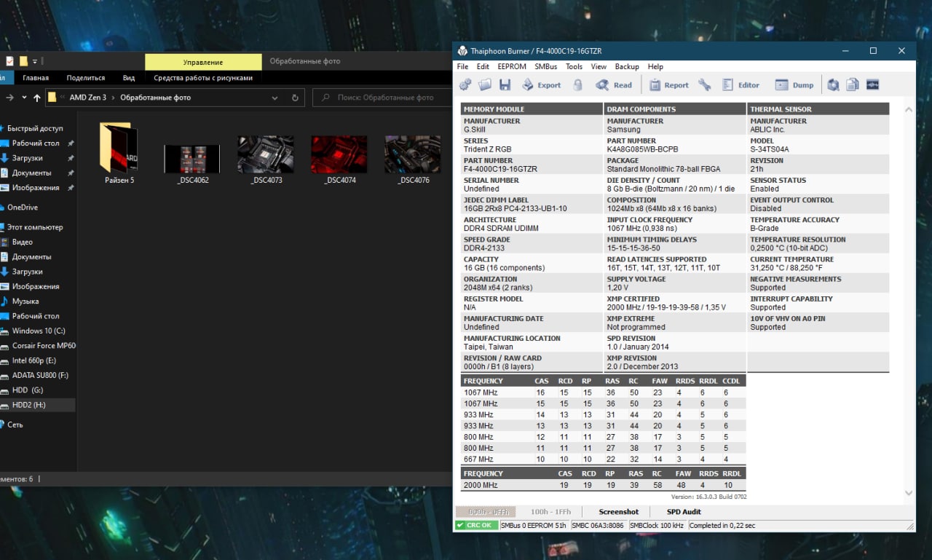Image resolution: width=932 pixels, height=560 pixels.
Task: Open Windows 10 (C:) drive
Action: [39, 331]
